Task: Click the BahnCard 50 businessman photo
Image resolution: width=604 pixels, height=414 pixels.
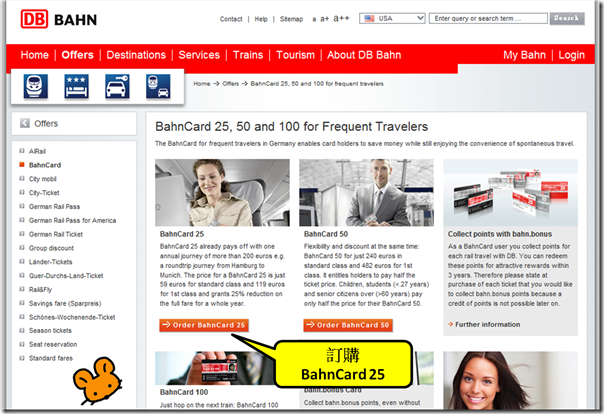Action: tap(366, 193)
